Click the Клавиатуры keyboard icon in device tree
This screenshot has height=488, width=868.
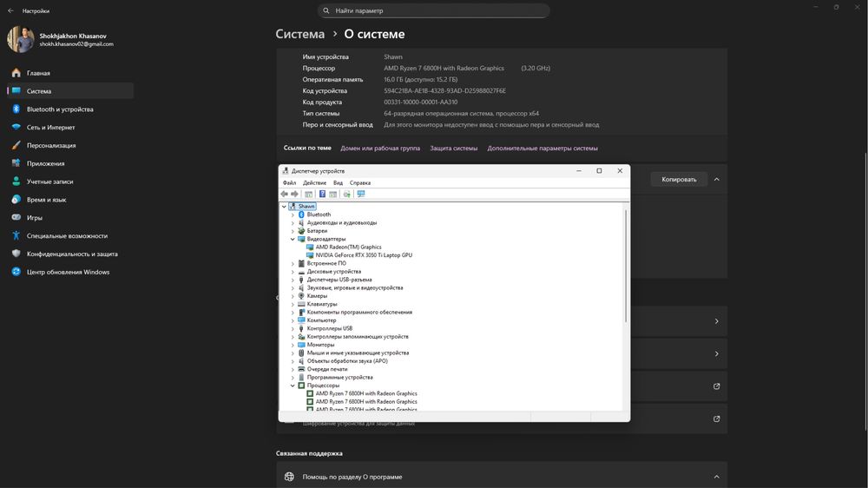pyautogui.click(x=301, y=304)
